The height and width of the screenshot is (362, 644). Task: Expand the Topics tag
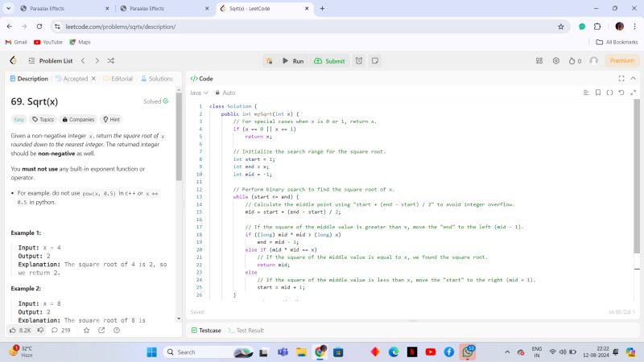point(43,119)
